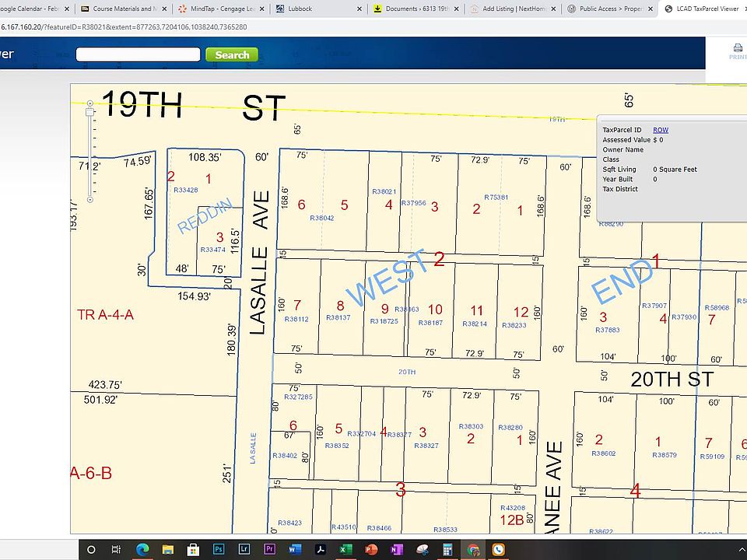Viewport: 747px width, 560px height.
Task: Select parcel R327285 on the map
Action: click(298, 397)
